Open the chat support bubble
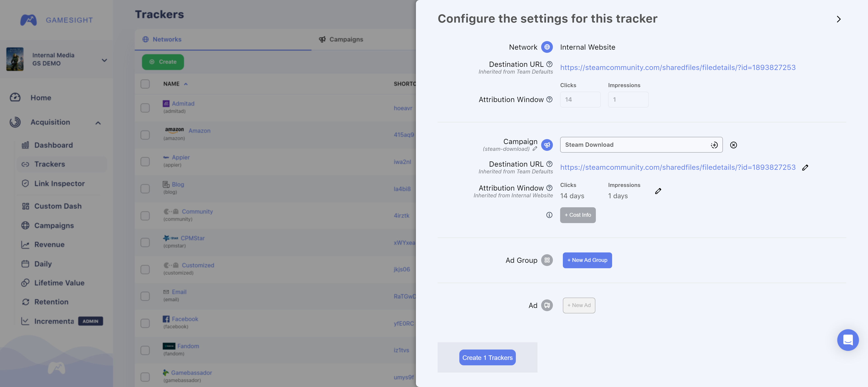 point(847,340)
